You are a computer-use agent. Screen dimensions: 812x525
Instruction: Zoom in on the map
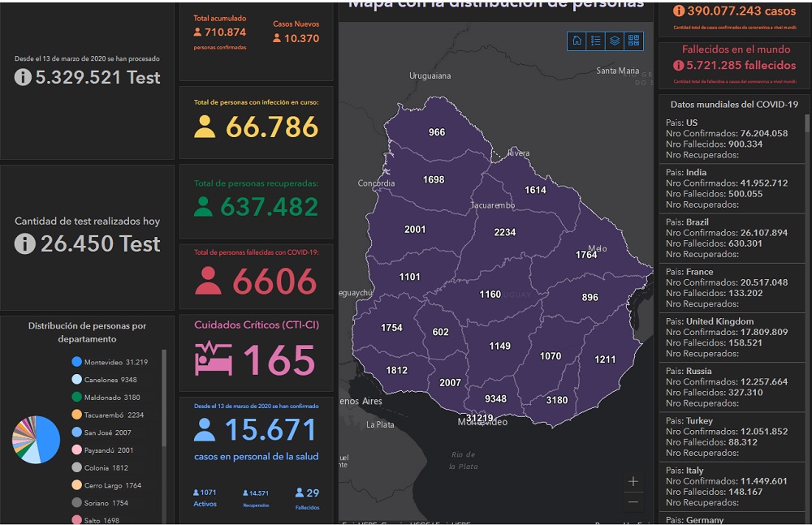pyautogui.click(x=633, y=482)
